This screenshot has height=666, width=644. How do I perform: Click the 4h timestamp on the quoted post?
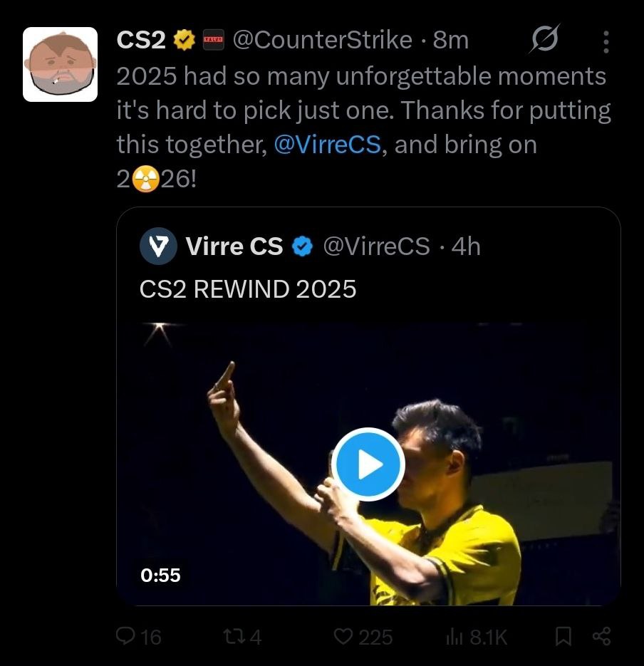467,246
